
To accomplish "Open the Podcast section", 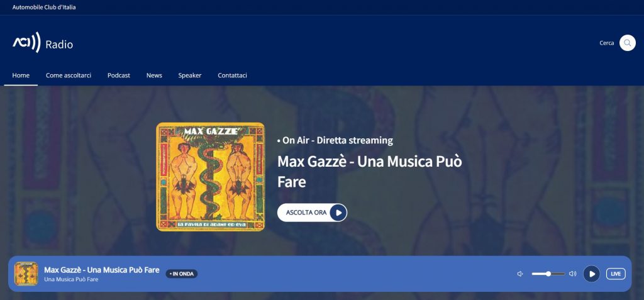I will tap(119, 75).
